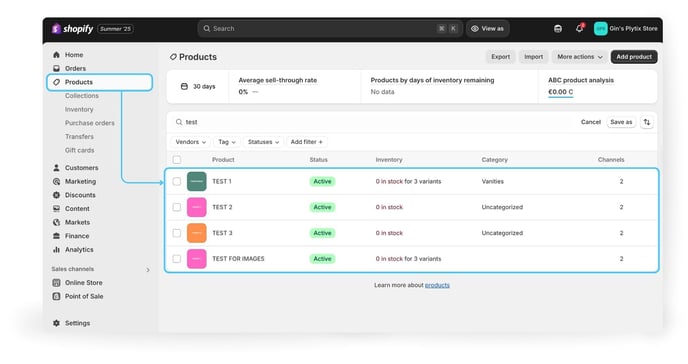Click the Discounts badge icon

coord(56,195)
